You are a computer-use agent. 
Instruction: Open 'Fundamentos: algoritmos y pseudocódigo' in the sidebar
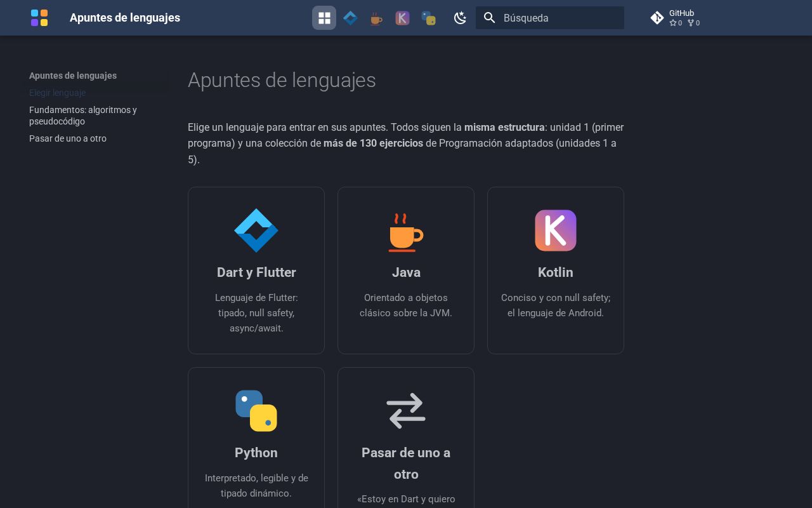click(x=83, y=116)
